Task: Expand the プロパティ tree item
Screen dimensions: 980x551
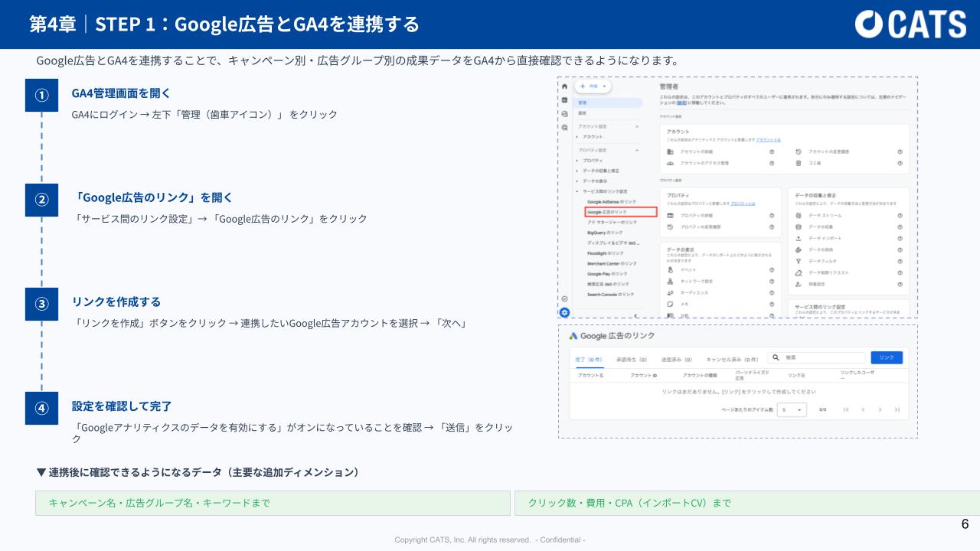Action: pyautogui.click(x=577, y=161)
